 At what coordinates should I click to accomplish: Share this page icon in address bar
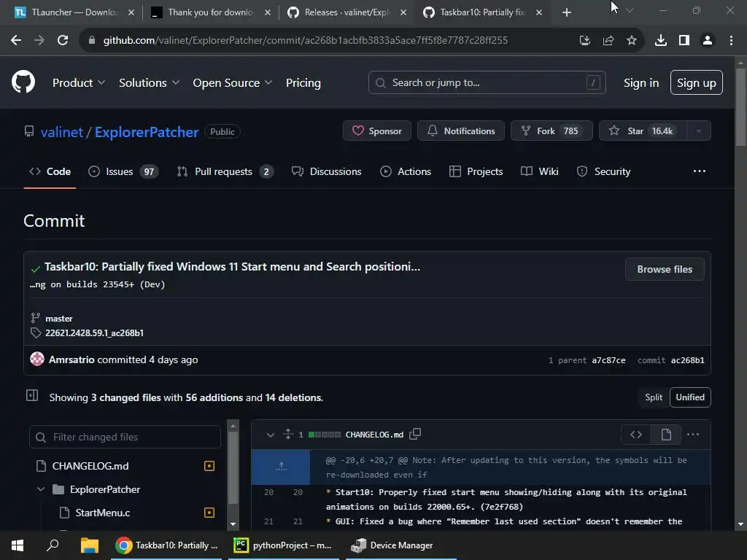pos(608,41)
